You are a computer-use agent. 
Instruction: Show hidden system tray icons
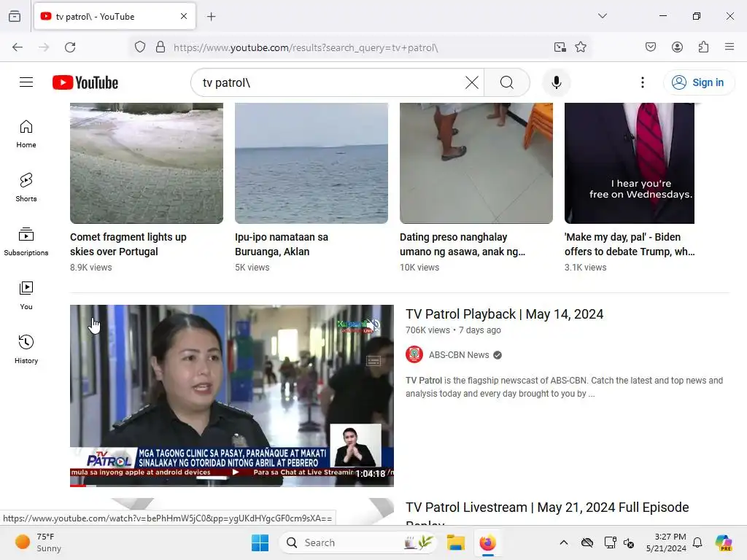tap(564, 542)
